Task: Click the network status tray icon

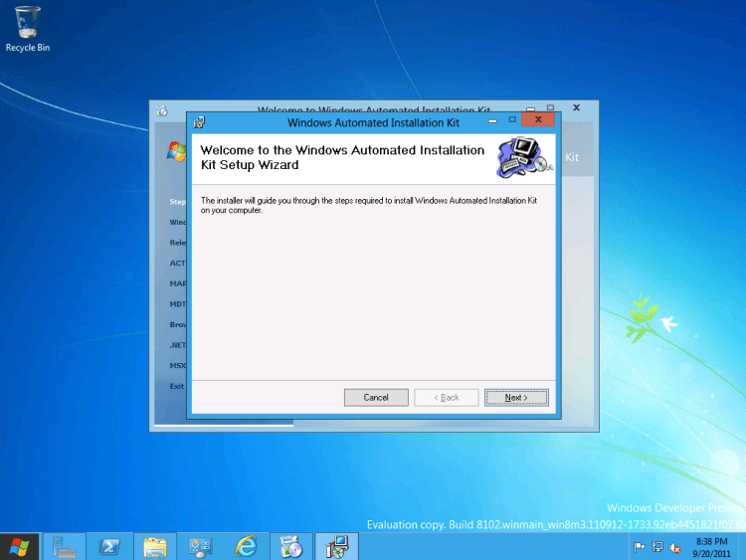Action: (657, 547)
